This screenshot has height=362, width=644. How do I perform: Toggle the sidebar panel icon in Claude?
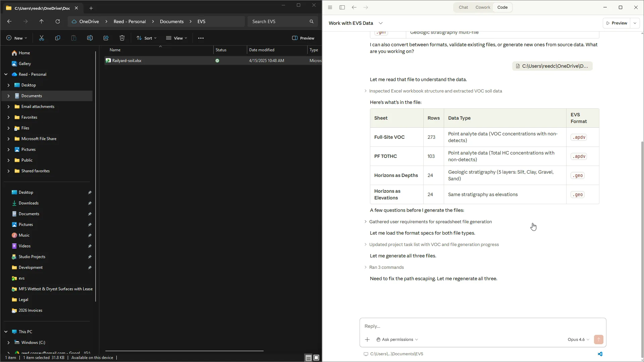coord(342,7)
